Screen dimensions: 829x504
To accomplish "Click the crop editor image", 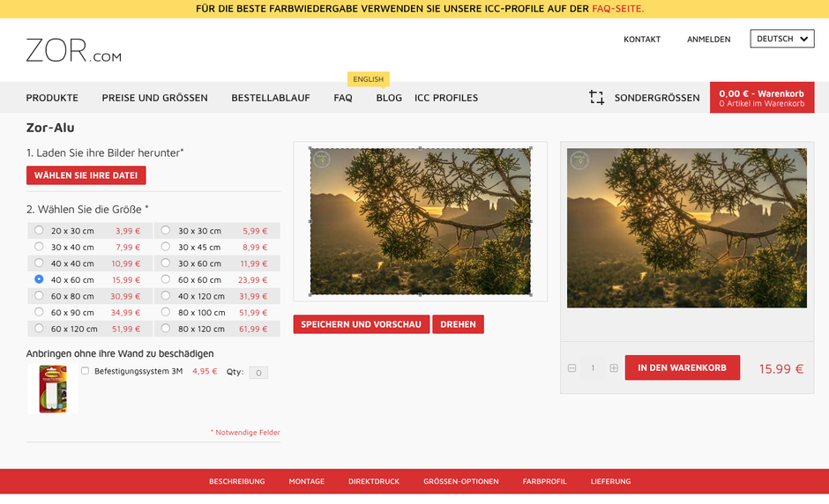I will tap(421, 221).
